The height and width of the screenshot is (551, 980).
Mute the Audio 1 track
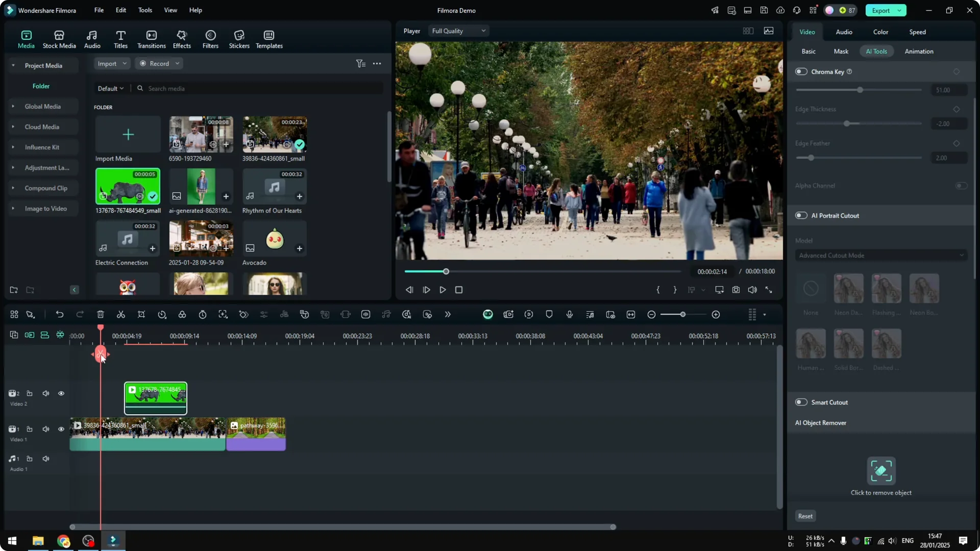point(46,458)
